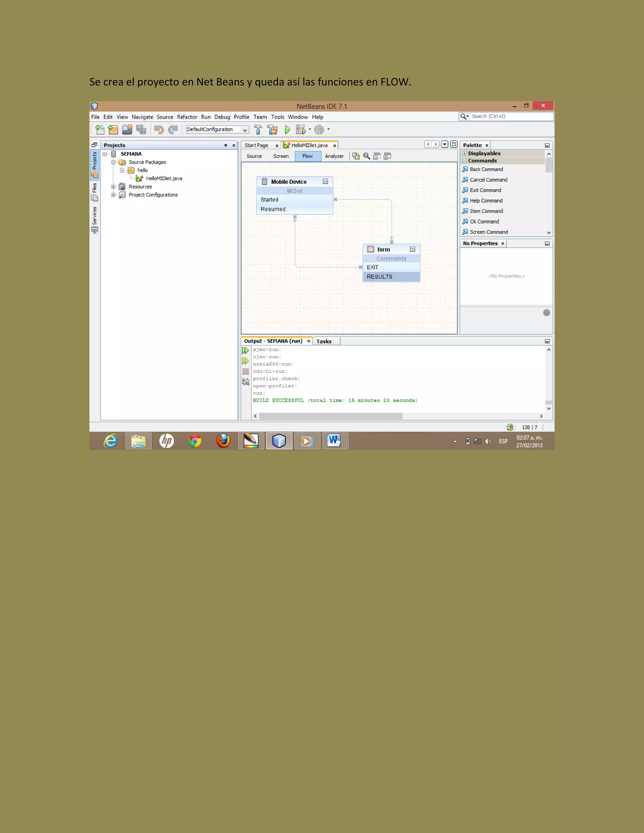This screenshot has height=833, width=644.
Task: Open Google Chrome from the taskbar
Action: point(195,441)
